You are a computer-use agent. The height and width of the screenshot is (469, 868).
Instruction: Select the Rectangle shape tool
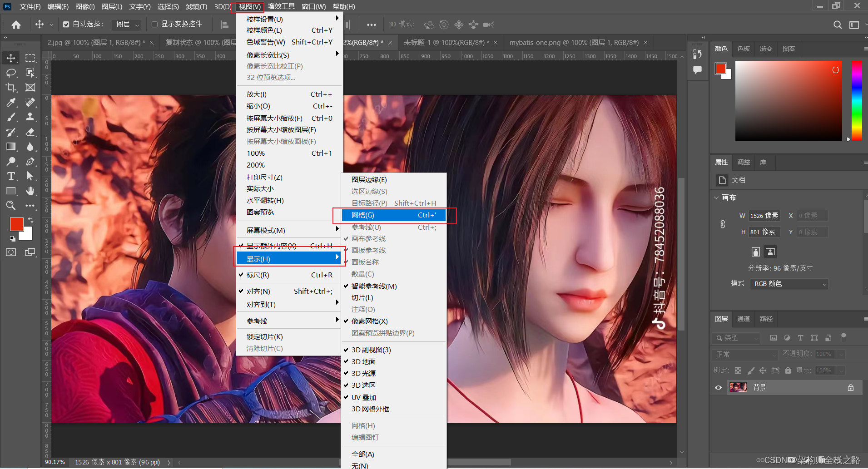point(11,191)
